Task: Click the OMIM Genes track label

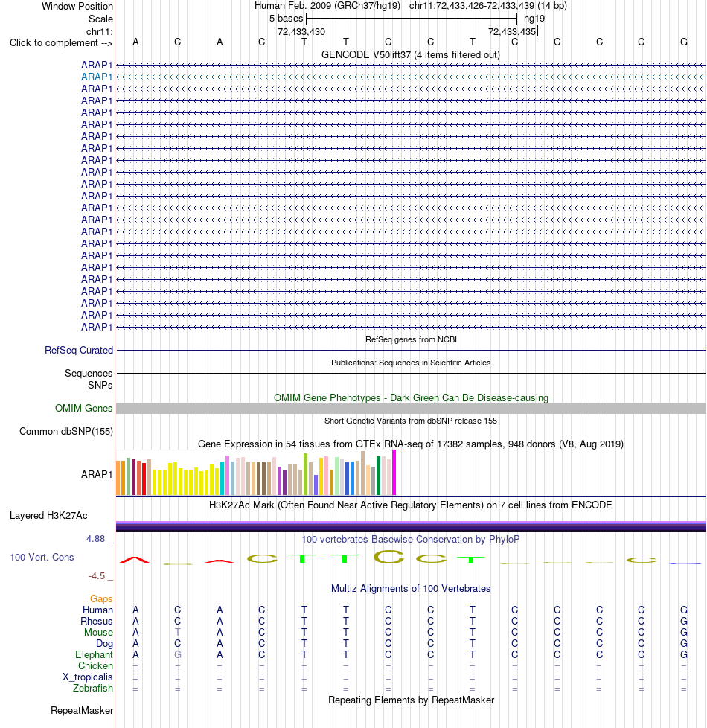Action: coord(83,408)
